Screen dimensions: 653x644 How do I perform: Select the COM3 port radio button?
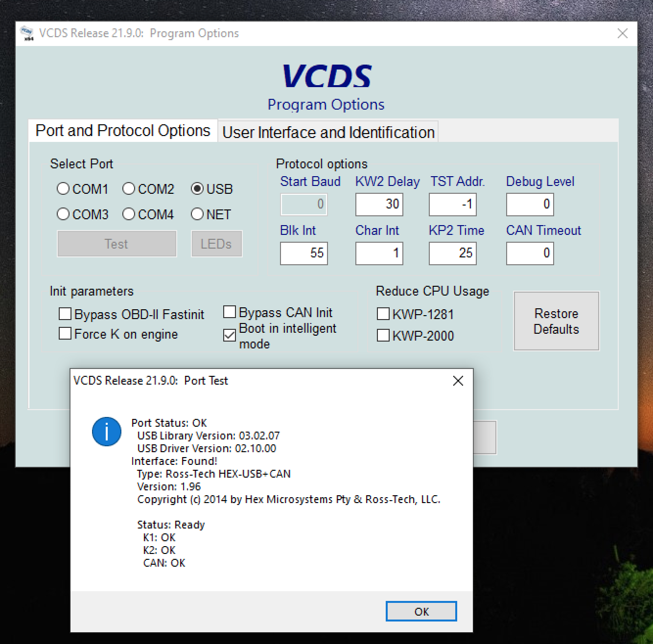coord(63,214)
